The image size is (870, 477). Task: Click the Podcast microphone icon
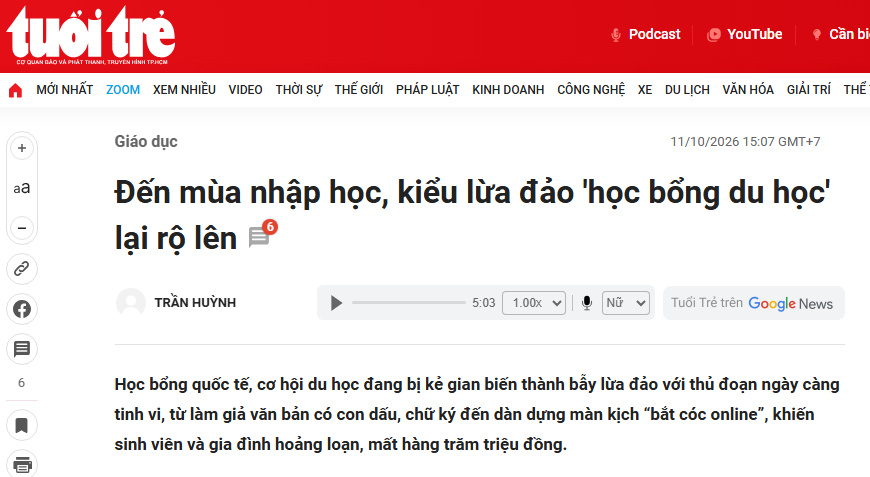[616, 35]
